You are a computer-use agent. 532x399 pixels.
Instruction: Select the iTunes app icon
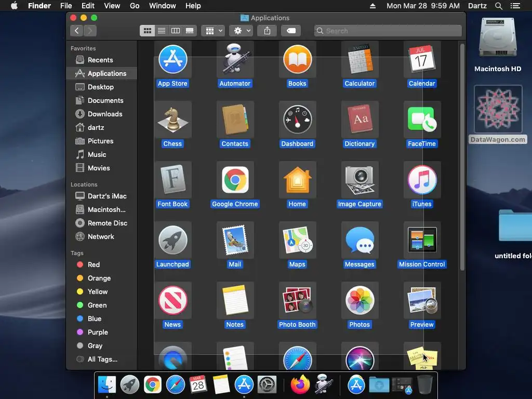(x=422, y=180)
